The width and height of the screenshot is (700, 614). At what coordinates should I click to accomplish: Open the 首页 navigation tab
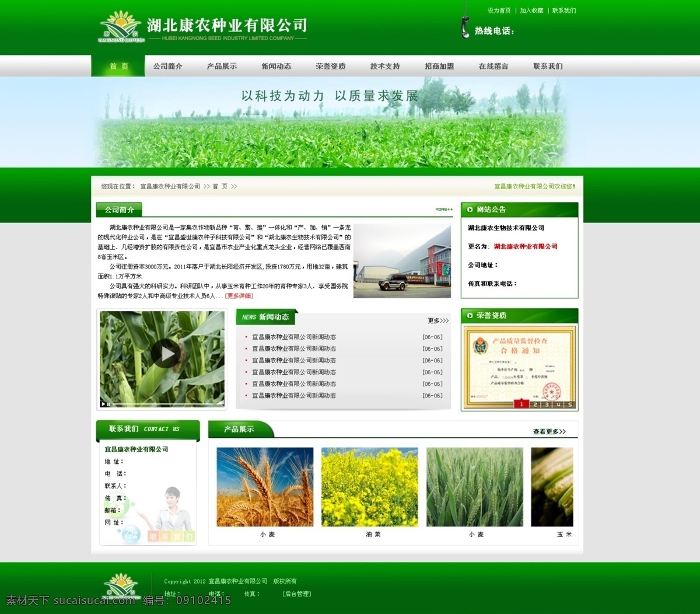click(118, 66)
